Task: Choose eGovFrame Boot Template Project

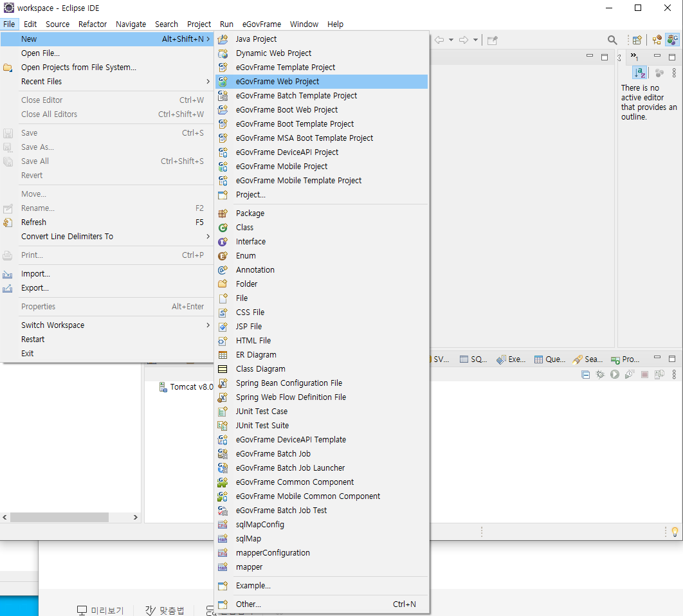Action: [x=322, y=124]
